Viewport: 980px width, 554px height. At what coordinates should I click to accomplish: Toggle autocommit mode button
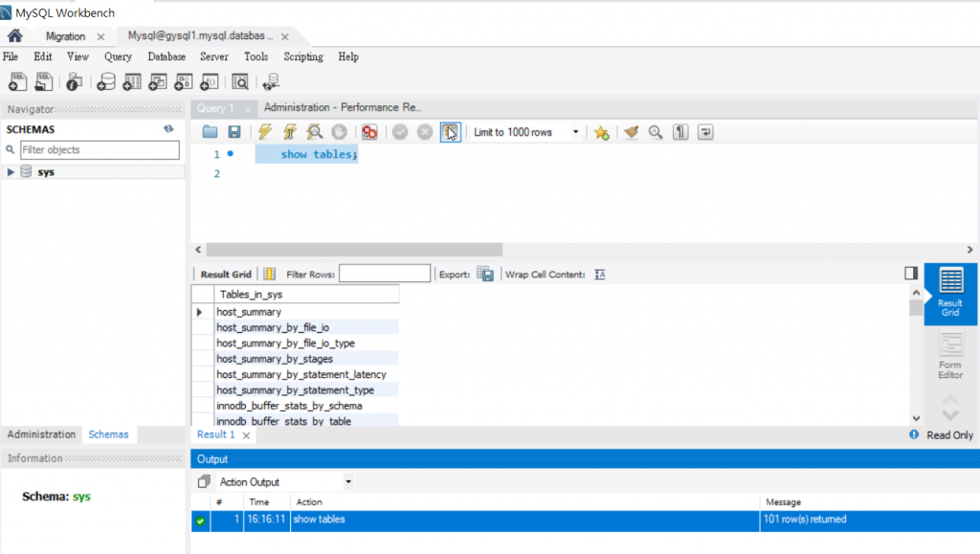(x=450, y=132)
